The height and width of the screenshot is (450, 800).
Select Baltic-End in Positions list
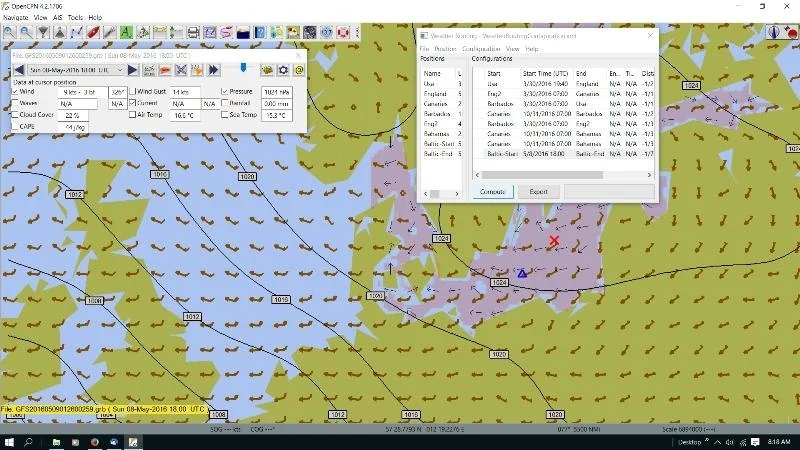pyautogui.click(x=441, y=154)
